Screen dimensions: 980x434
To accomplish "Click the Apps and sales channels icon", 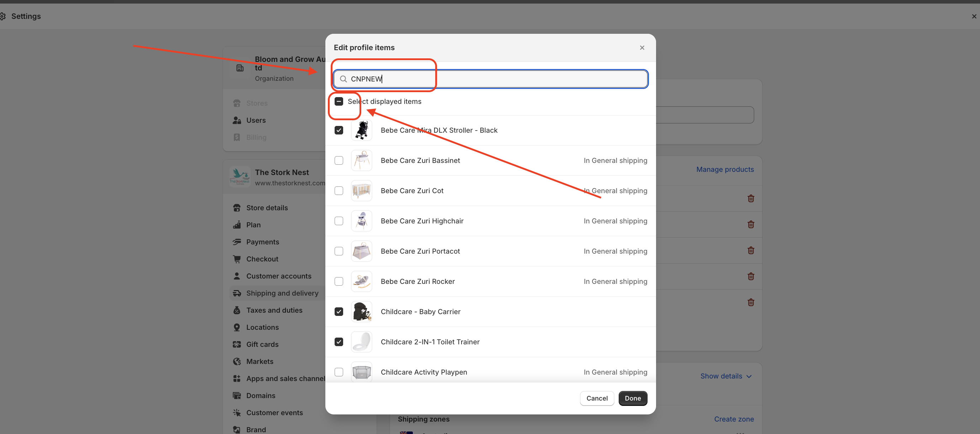I will point(236,379).
